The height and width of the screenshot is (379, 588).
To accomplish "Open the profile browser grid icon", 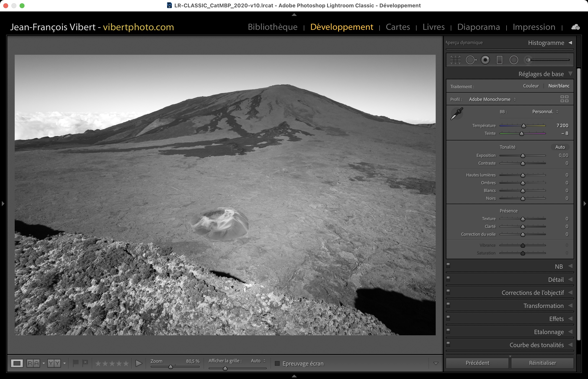I will tap(564, 99).
